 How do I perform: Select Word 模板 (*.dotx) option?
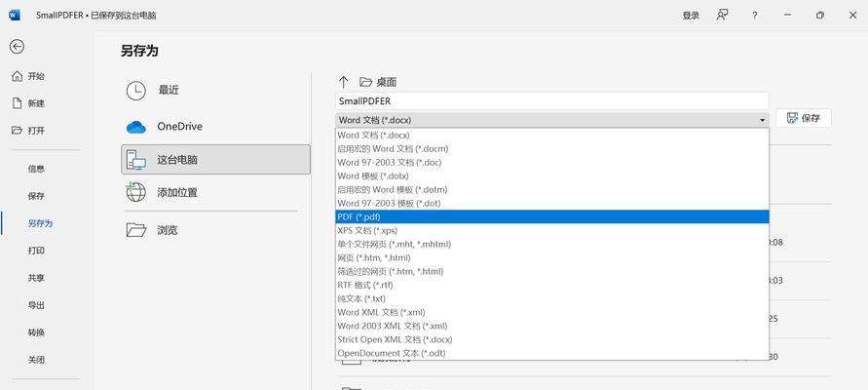pos(552,175)
